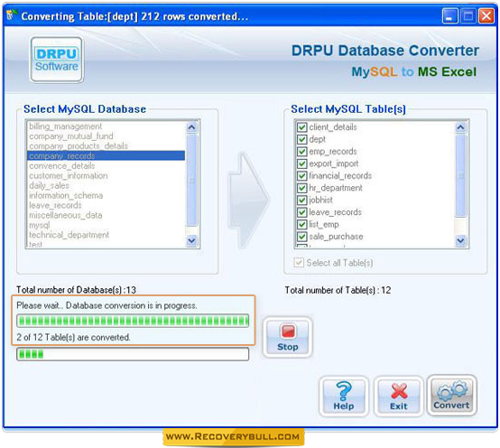The image size is (500, 448).
Task: Close the converter window
Action: [486, 15]
